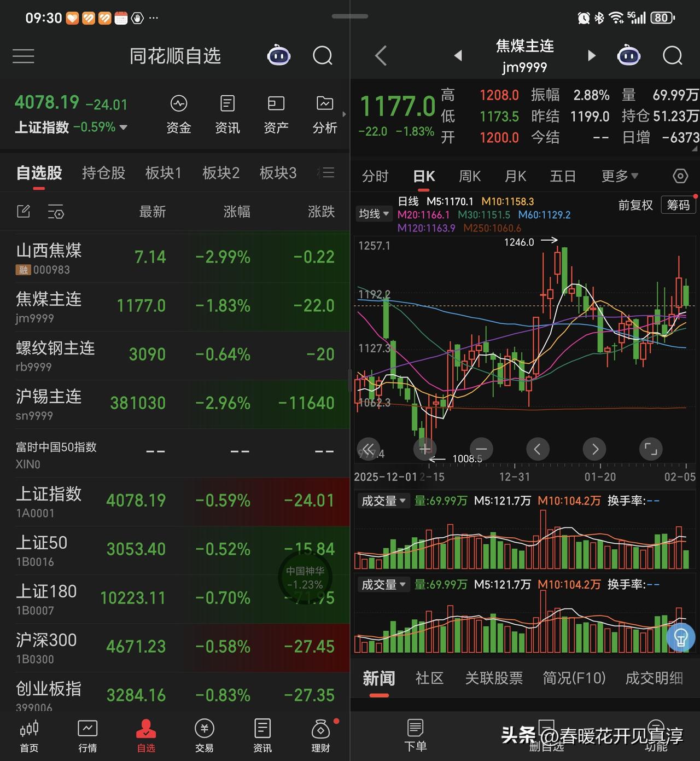
Task: Open the 螺纹钢主连 watchlist row
Action: click(x=175, y=355)
